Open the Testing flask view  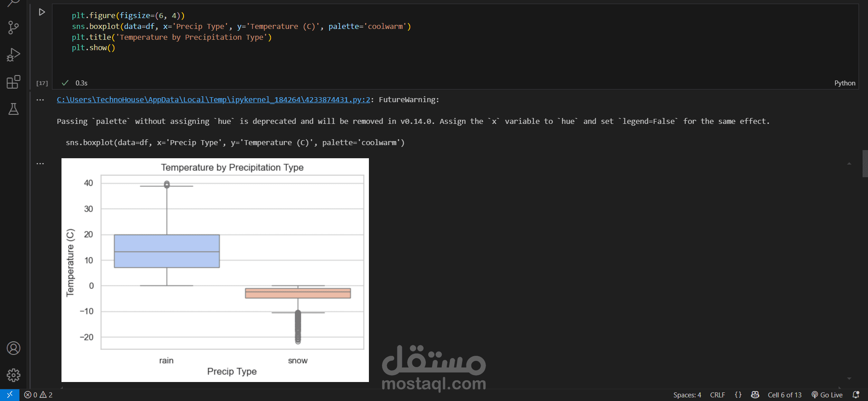coord(14,109)
